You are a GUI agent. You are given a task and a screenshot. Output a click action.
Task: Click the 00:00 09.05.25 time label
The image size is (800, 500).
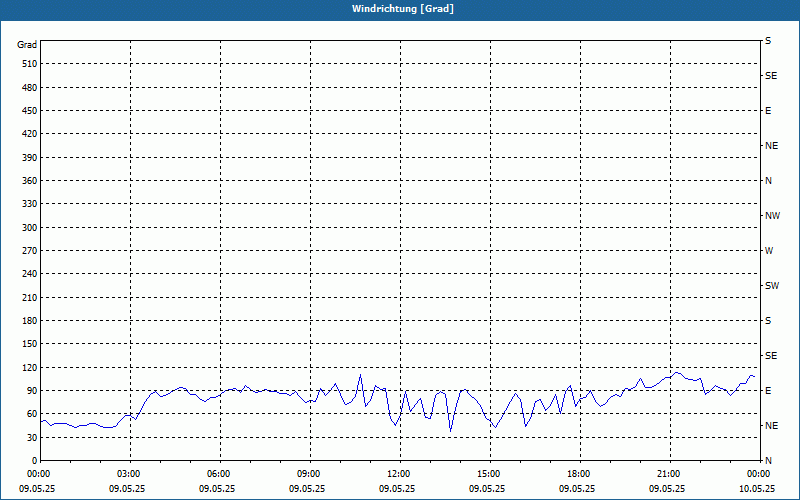coord(38,481)
